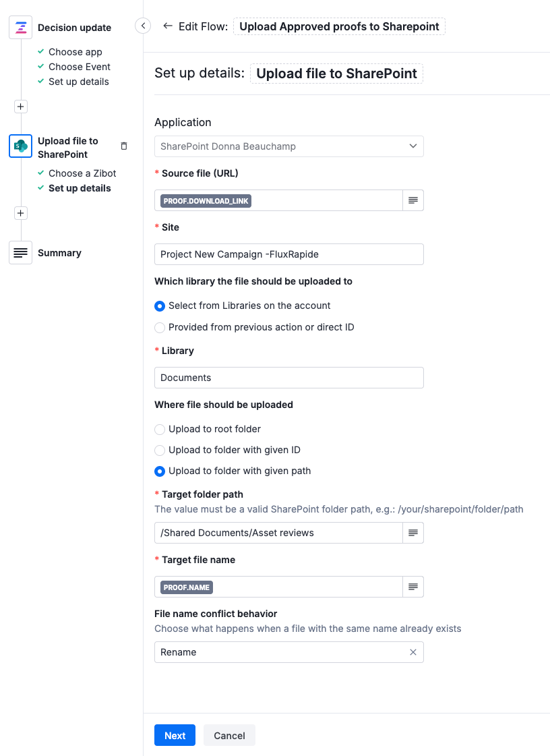Collapse the left steps panel

pos(142,25)
